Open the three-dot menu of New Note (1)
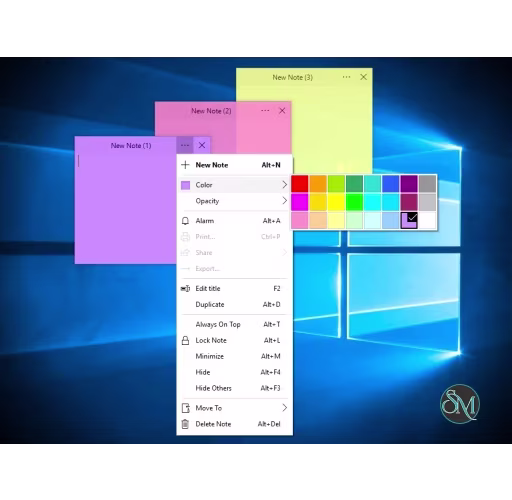This screenshot has height=500, width=512. (185, 145)
